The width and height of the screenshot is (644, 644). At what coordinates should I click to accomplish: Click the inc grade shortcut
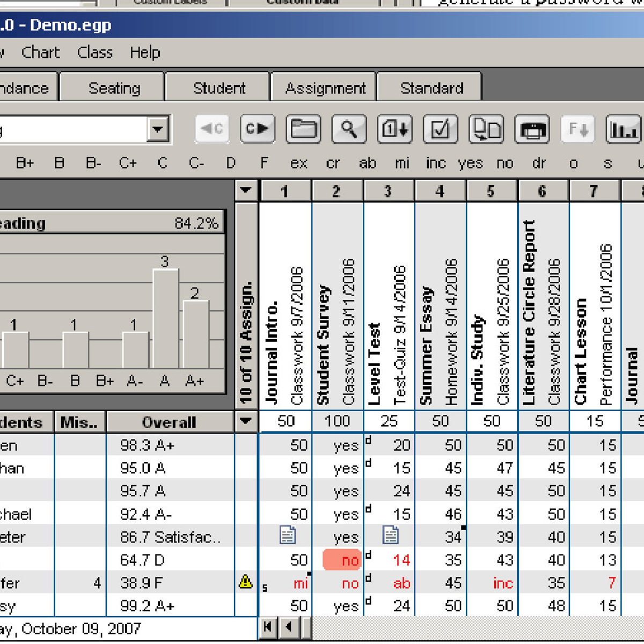coord(435,163)
